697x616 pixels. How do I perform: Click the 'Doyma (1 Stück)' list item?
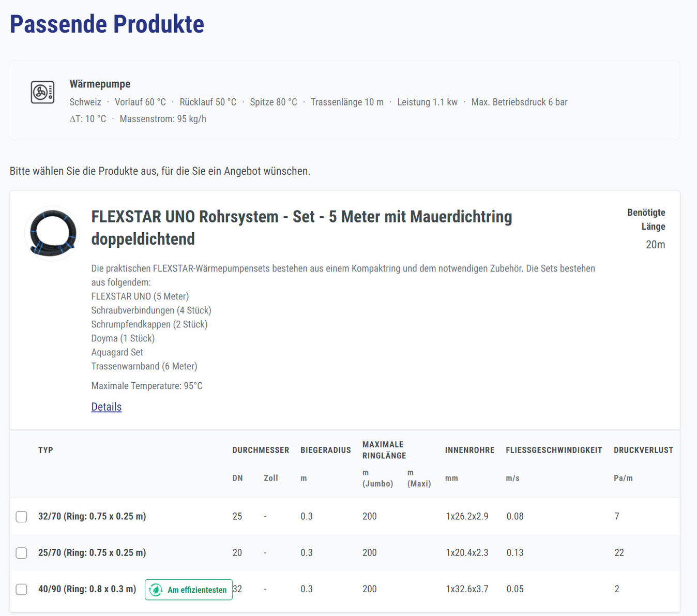point(123,338)
